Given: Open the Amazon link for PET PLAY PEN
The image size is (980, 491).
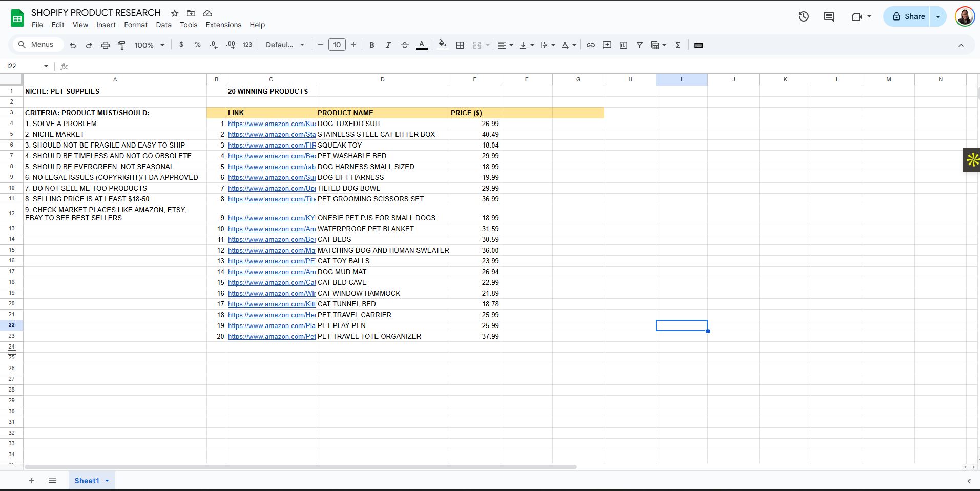Looking at the screenshot, I should 272,325.
